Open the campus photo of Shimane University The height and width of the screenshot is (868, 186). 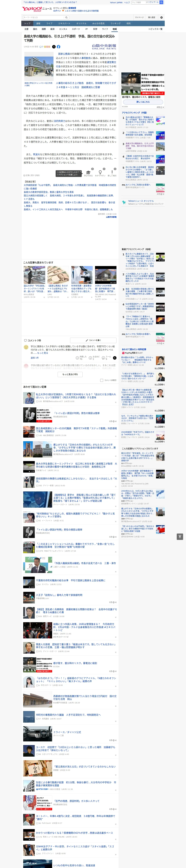click(x=39, y=66)
